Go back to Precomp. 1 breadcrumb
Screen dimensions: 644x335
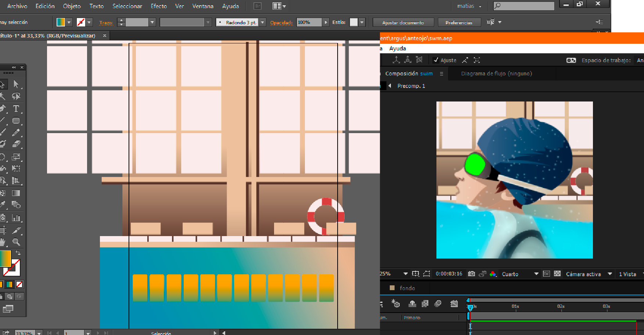(411, 86)
